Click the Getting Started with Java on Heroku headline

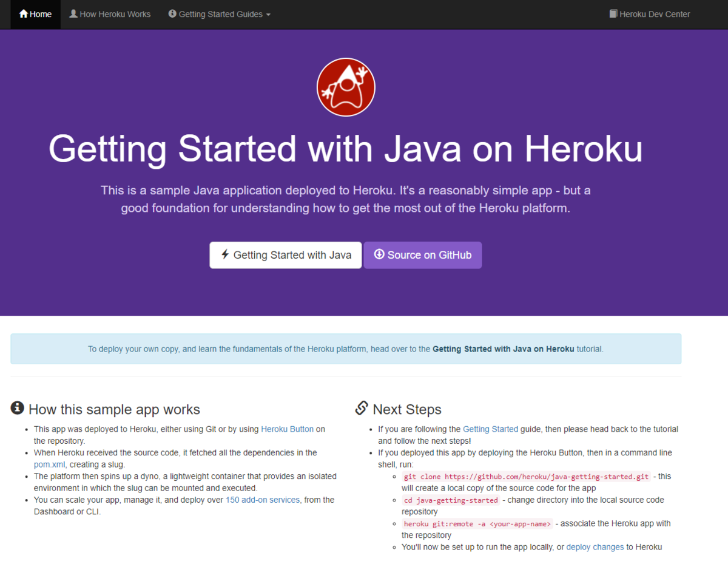click(346, 149)
